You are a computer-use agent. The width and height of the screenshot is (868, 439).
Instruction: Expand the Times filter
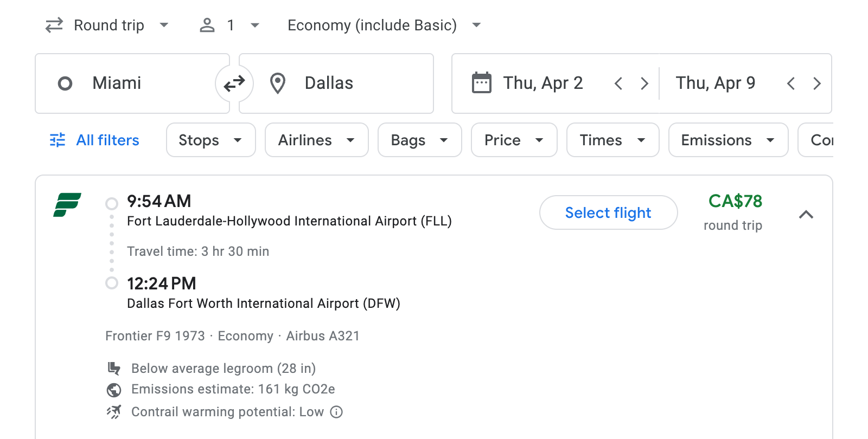[x=613, y=140]
